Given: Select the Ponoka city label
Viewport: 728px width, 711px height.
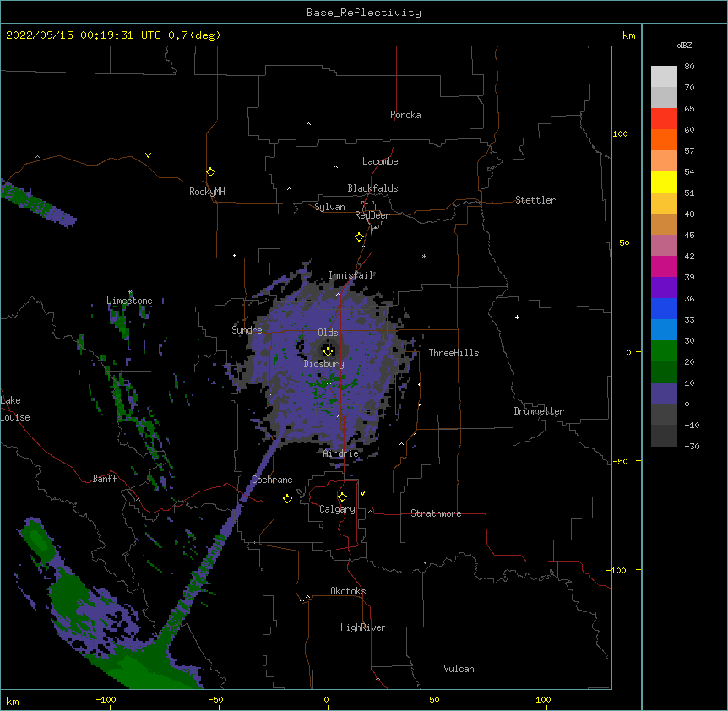Looking at the screenshot, I should pyautogui.click(x=405, y=115).
